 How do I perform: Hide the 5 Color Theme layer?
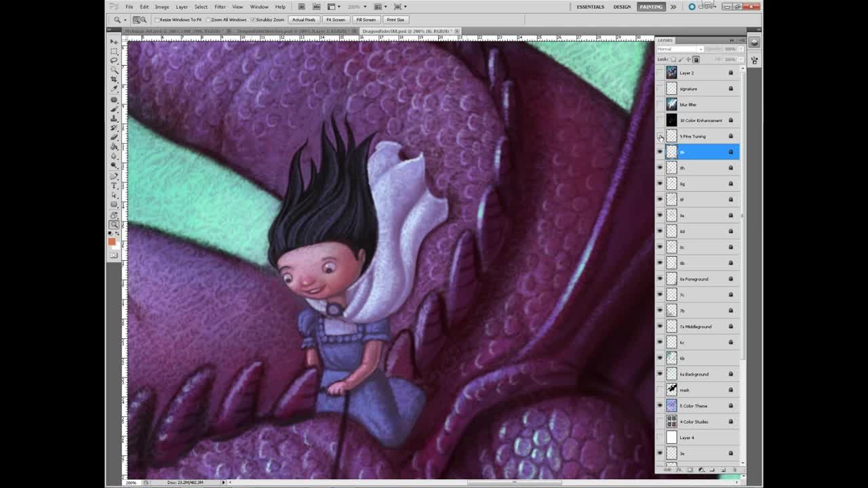click(660, 405)
